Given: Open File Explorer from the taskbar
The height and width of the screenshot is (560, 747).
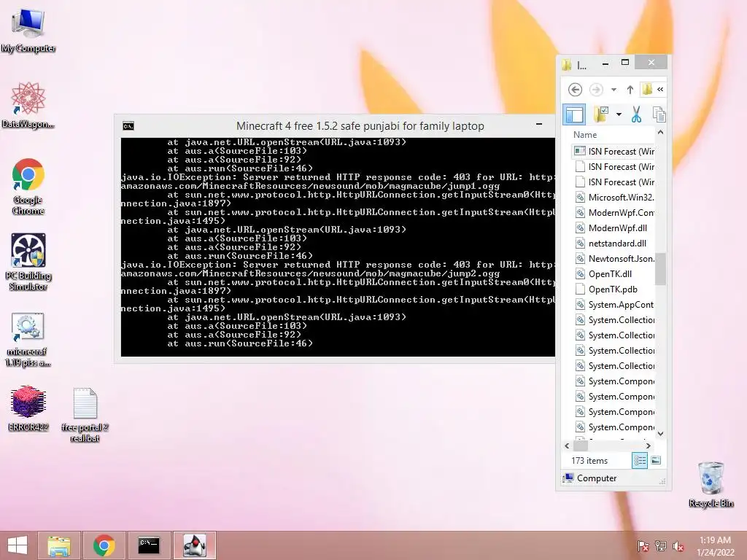Looking at the screenshot, I should [x=58, y=545].
